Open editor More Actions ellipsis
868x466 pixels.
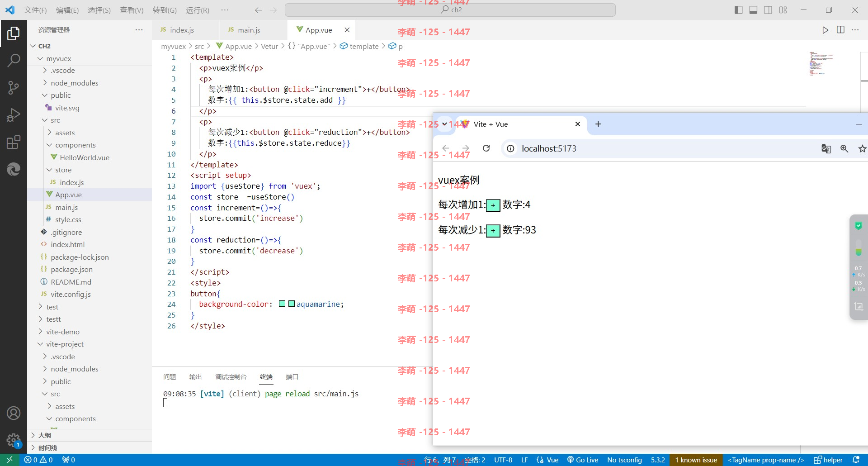855,30
